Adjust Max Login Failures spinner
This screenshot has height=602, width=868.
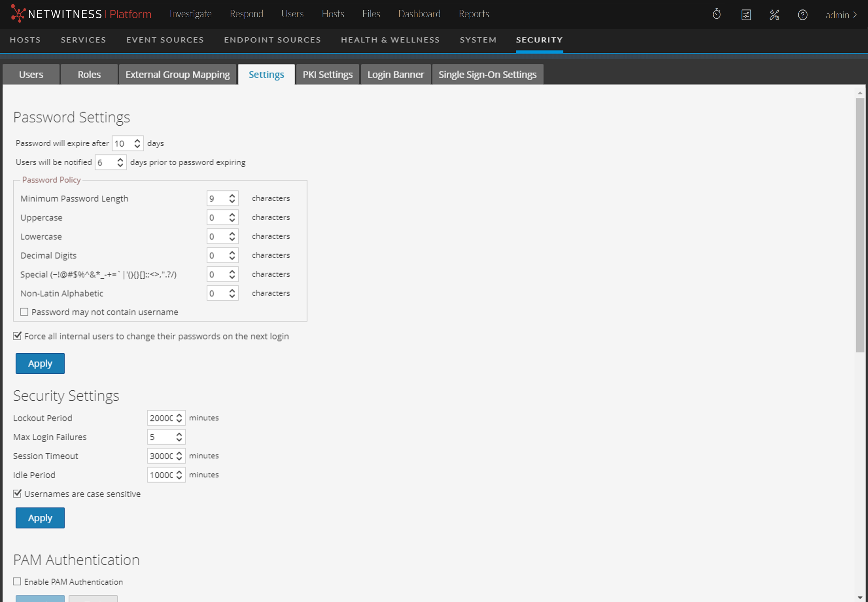click(x=179, y=437)
